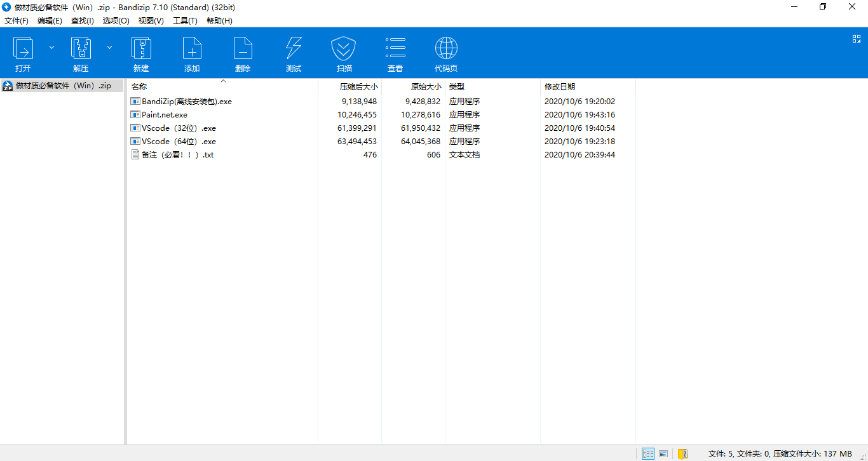This screenshot has width=868, height=461.
Task: Click the yellow archive icon in status bar
Action: tap(682, 453)
